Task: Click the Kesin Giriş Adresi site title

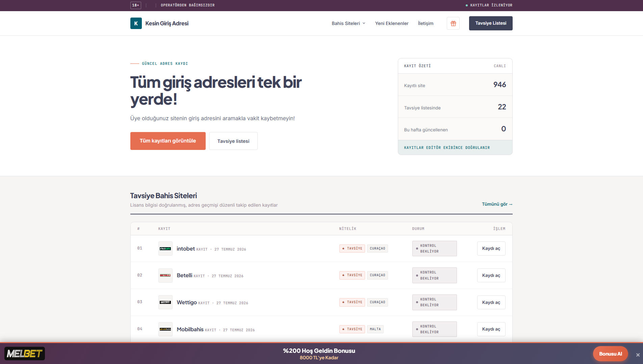Action: tap(167, 23)
